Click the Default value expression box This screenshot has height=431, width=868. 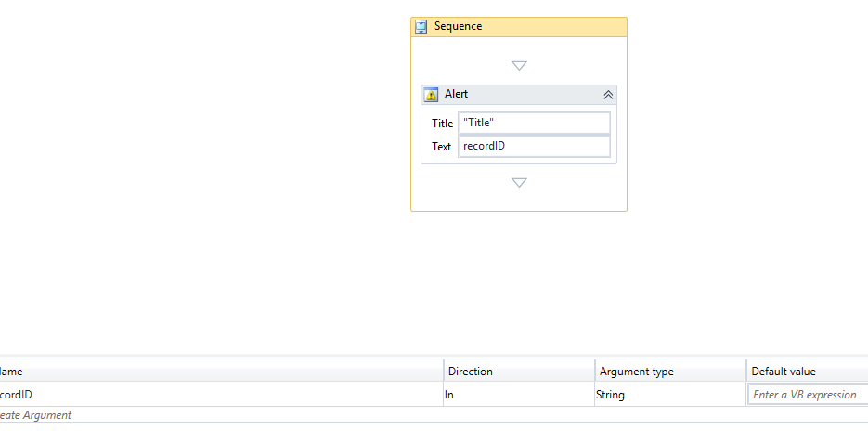coord(808,395)
